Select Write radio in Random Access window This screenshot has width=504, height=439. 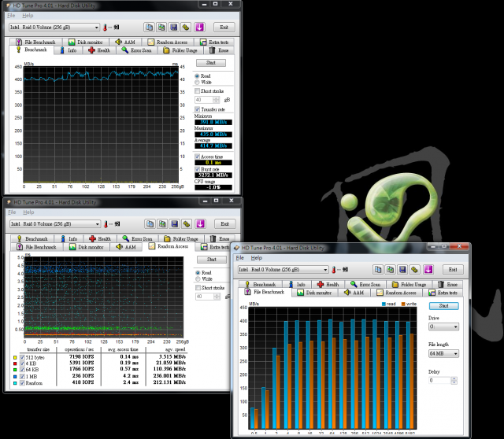click(x=198, y=279)
